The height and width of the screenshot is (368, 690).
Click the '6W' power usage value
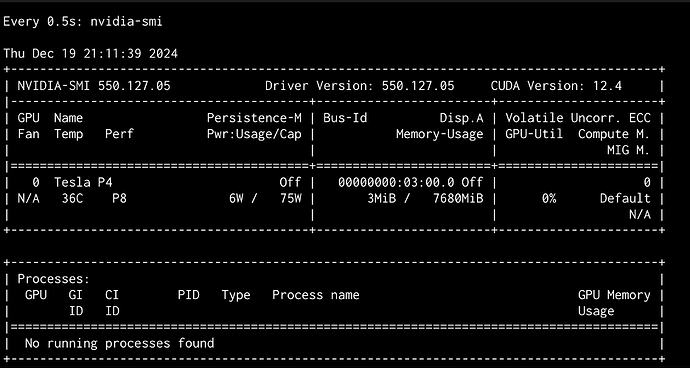236,199
